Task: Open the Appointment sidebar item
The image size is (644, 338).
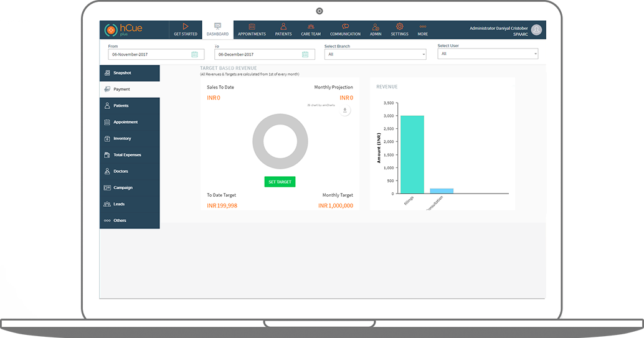Action: tap(130, 122)
